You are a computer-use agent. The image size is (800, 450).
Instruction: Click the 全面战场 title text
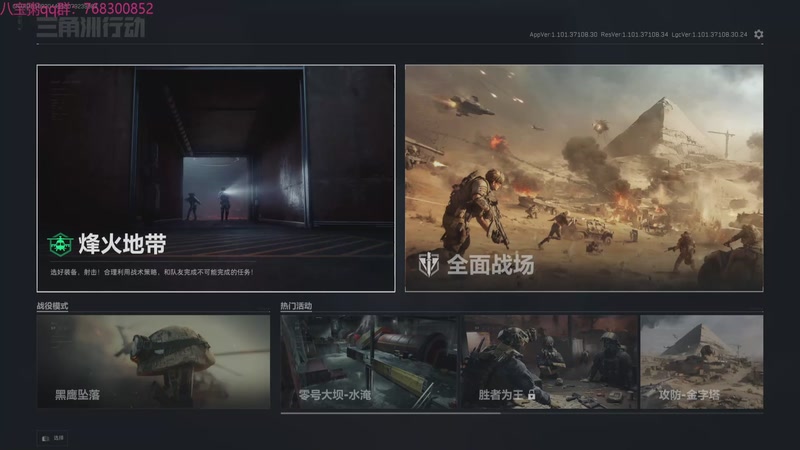point(490,264)
